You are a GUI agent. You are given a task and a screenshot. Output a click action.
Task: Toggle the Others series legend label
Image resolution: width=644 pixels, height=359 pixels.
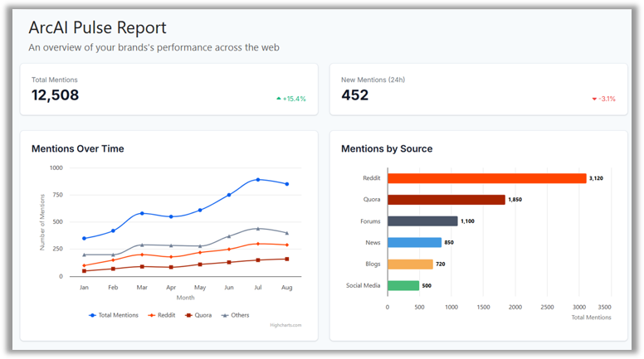tap(240, 315)
